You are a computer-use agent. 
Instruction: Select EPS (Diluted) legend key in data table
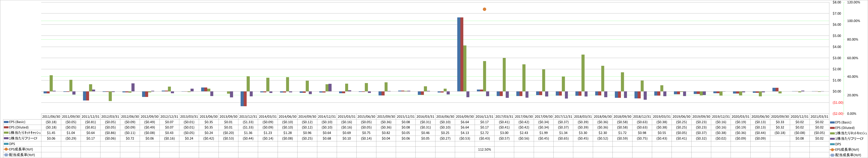(x=6, y=127)
